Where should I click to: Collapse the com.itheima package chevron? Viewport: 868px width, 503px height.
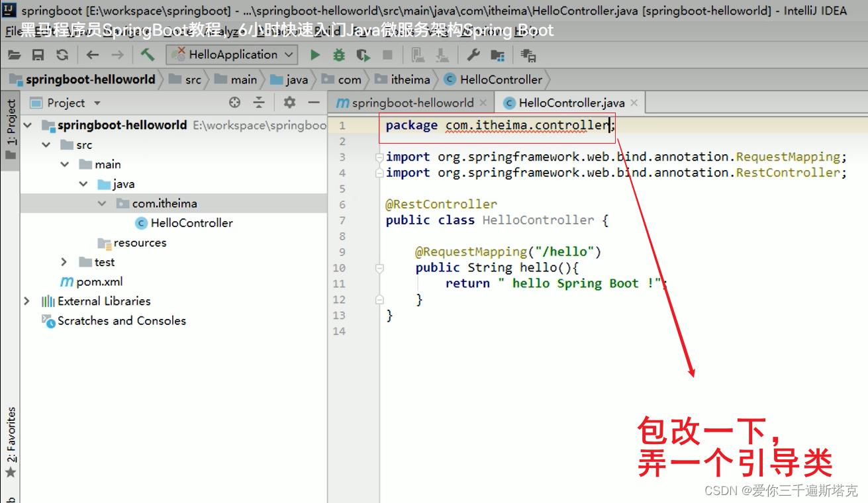click(x=101, y=203)
